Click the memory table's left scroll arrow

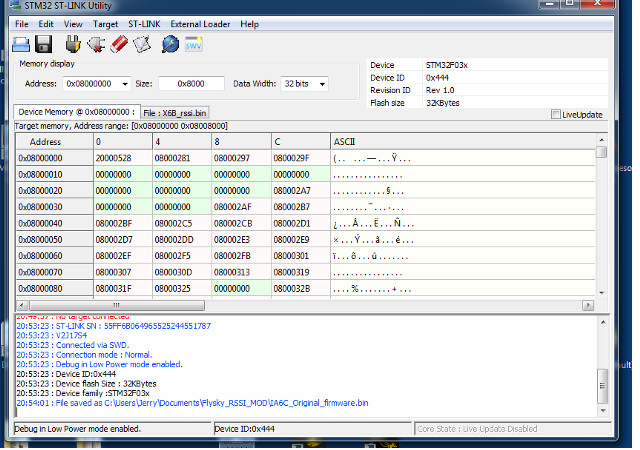coord(22,305)
